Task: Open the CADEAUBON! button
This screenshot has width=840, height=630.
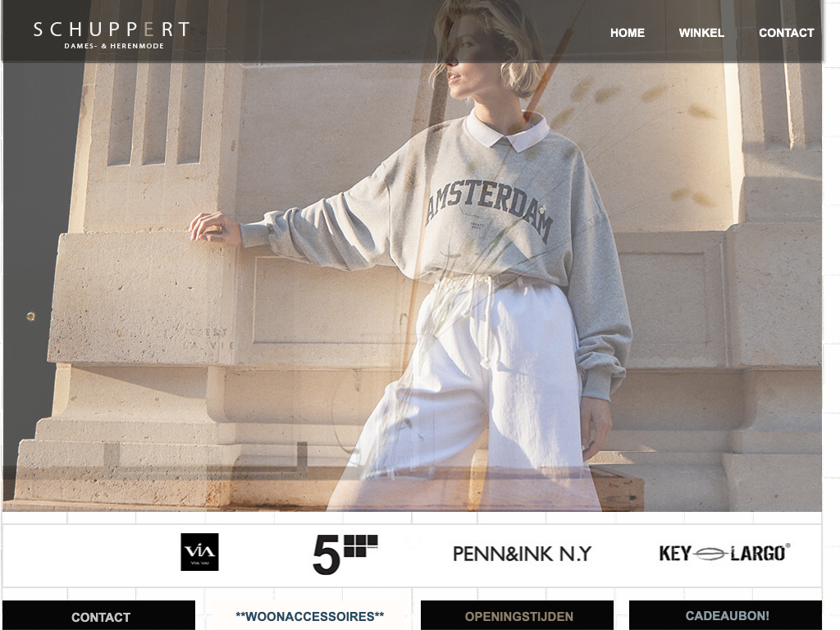Action: coord(725,615)
